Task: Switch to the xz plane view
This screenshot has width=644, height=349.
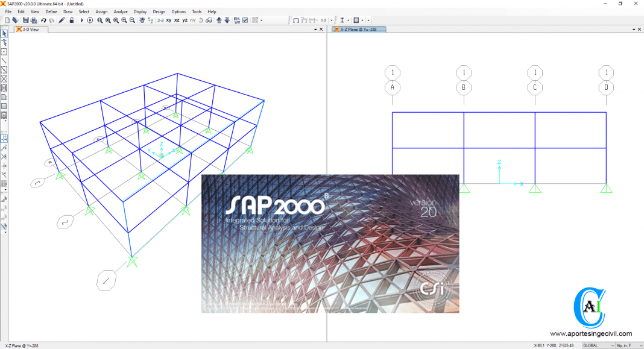Action: pyautogui.click(x=177, y=20)
